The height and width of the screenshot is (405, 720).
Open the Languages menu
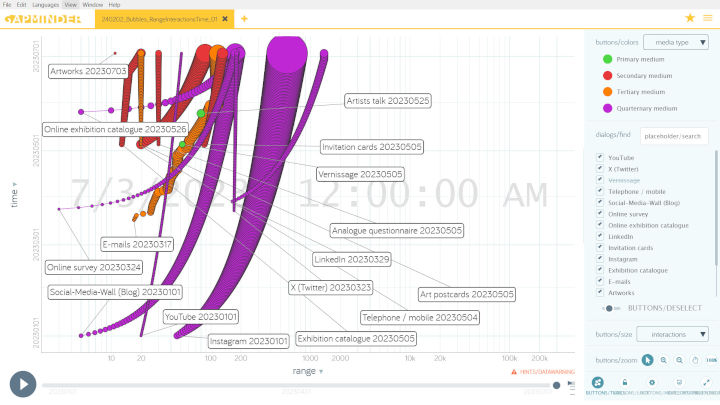click(45, 5)
